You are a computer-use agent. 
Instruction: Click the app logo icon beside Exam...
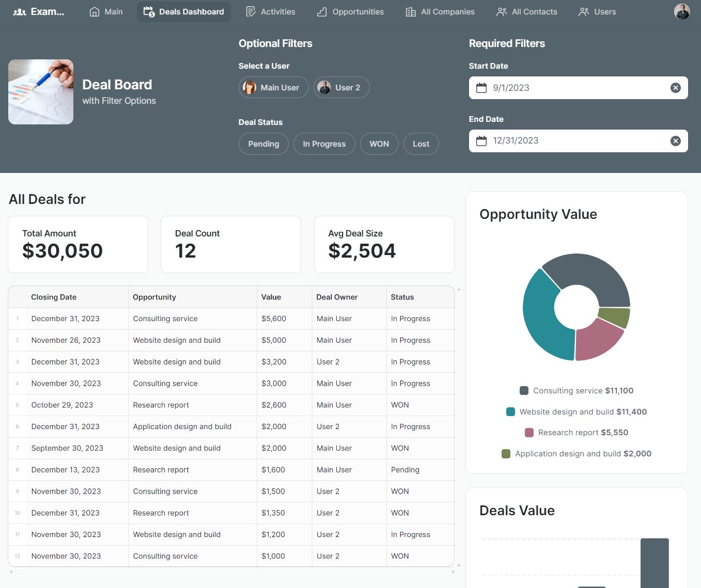pyautogui.click(x=20, y=12)
